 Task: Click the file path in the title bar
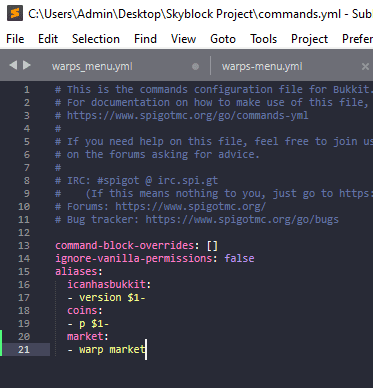click(x=184, y=14)
